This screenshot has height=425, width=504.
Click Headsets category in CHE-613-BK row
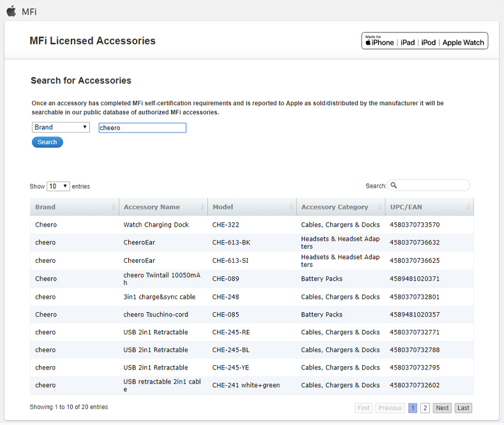[x=341, y=242]
